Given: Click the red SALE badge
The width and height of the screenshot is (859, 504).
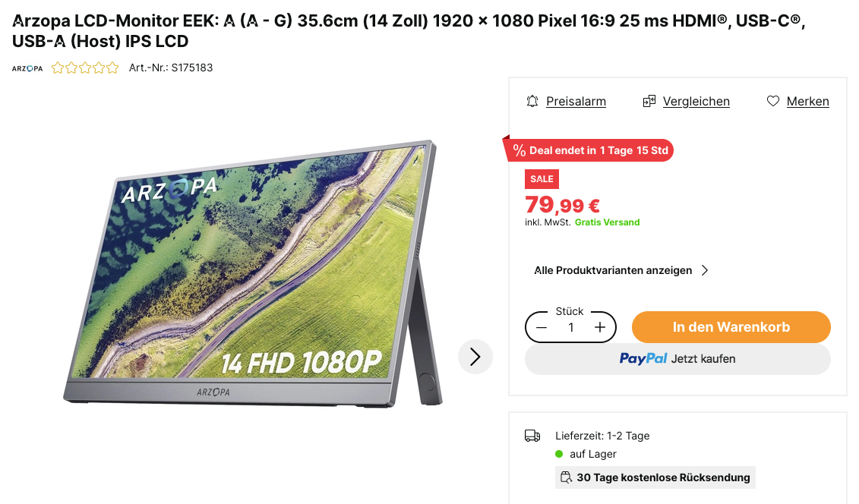Looking at the screenshot, I should pyautogui.click(x=542, y=179).
